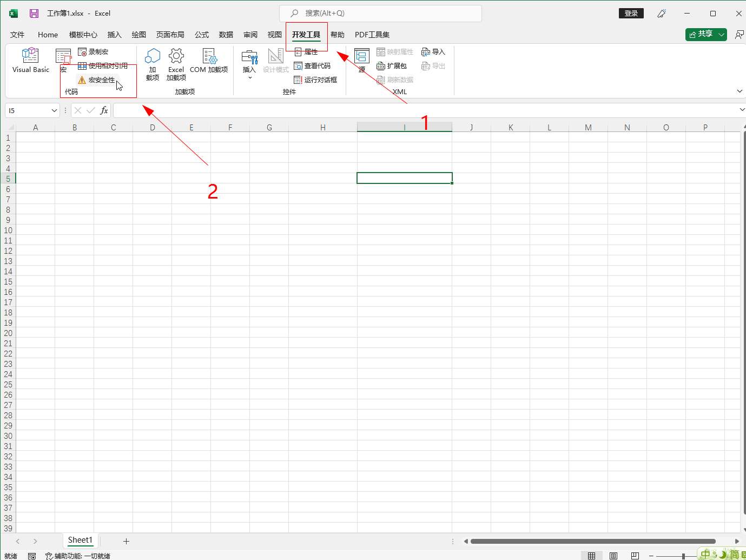The image size is (746, 560).
Task: Toggle 使用相对引用 option
Action: tap(103, 66)
